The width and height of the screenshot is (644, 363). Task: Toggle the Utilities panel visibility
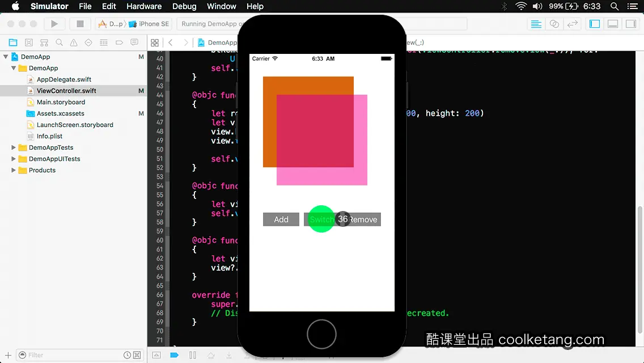[x=631, y=24]
